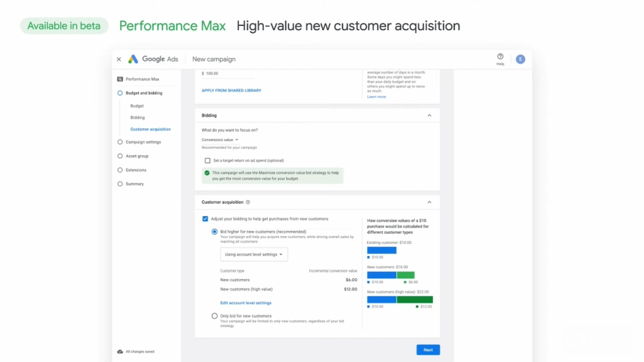Click Performance Max sidebar label

pyautogui.click(x=142, y=79)
